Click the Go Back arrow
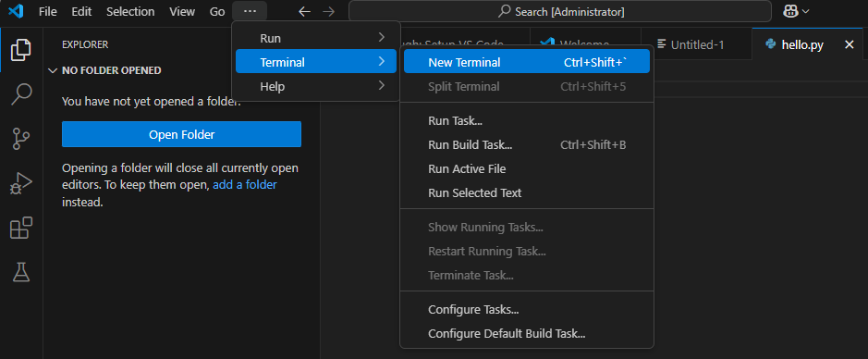Image resolution: width=868 pixels, height=359 pixels. coord(304,12)
